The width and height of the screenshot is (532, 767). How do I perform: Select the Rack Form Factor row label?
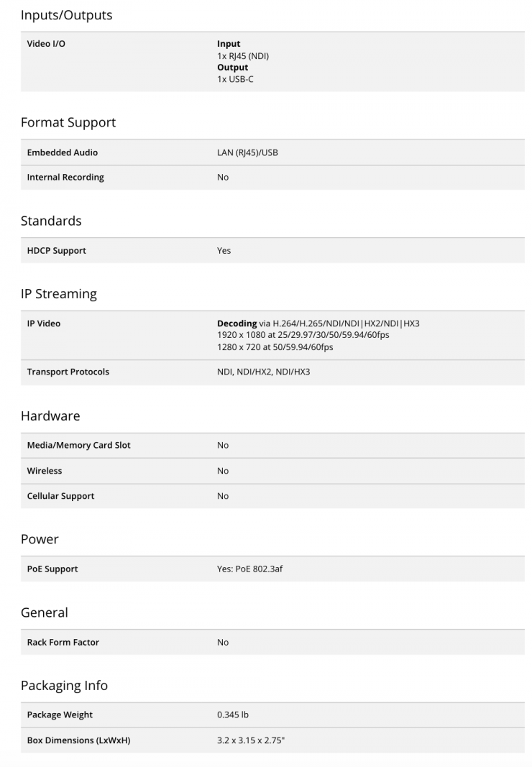pos(63,642)
